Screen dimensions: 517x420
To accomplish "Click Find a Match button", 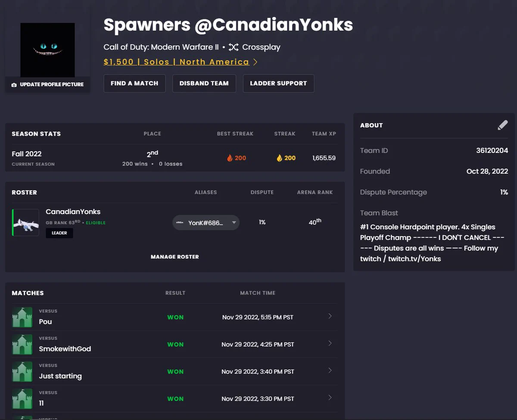I will pos(134,84).
